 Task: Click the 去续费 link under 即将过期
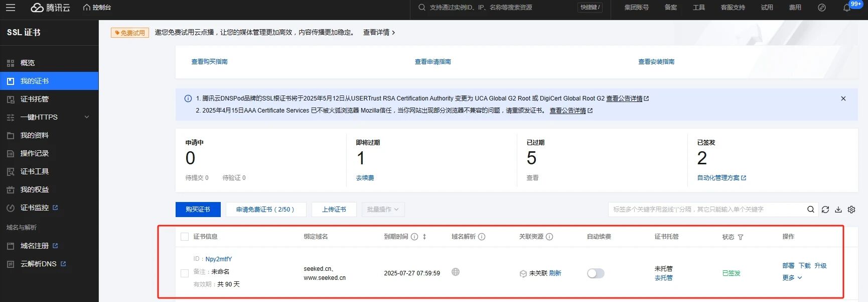click(x=365, y=178)
